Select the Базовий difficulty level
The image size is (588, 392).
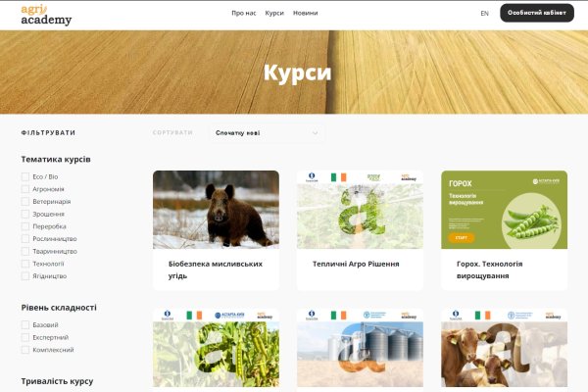(25, 324)
